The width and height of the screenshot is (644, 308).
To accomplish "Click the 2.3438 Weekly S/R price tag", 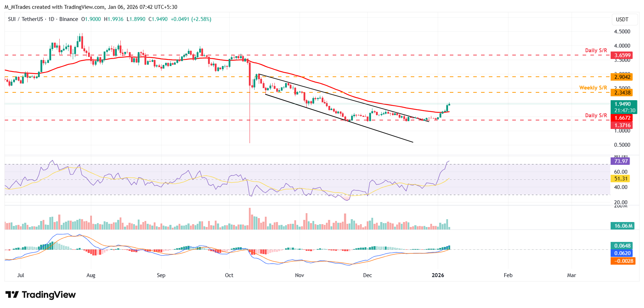I will (x=622, y=93).
